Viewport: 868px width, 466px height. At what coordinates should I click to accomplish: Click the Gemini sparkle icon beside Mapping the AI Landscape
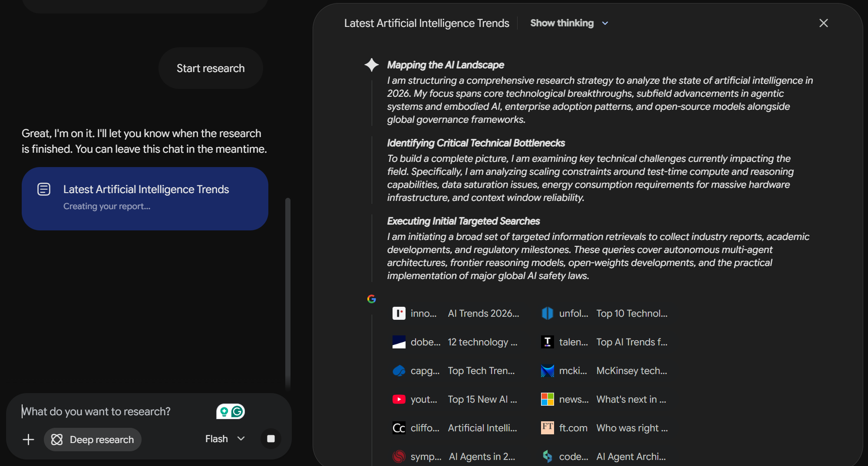[x=372, y=65]
